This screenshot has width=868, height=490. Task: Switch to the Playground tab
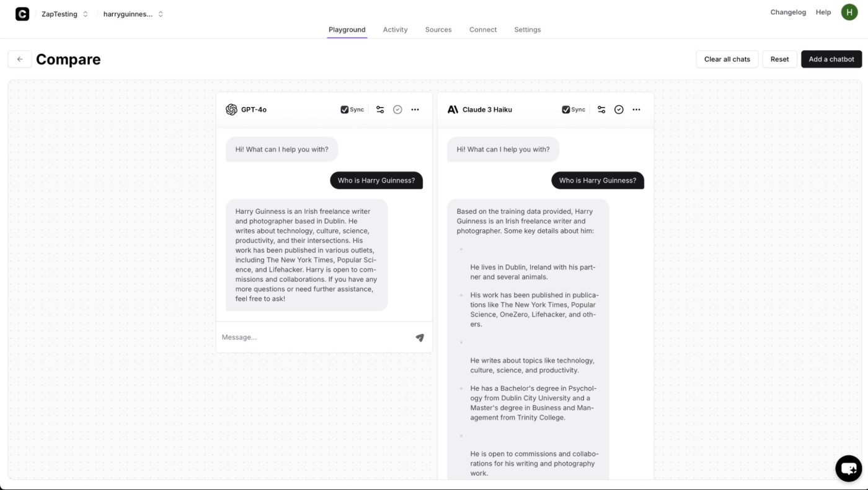[347, 30]
